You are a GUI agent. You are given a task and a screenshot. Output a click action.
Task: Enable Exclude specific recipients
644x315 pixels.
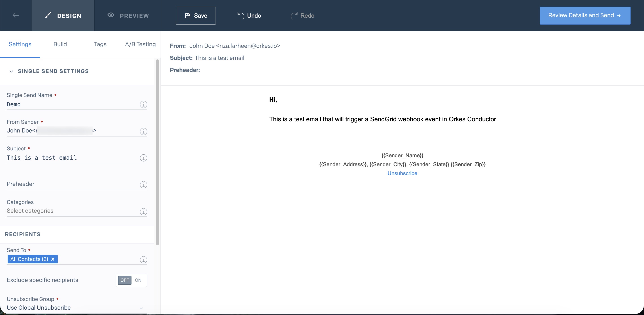(138, 280)
